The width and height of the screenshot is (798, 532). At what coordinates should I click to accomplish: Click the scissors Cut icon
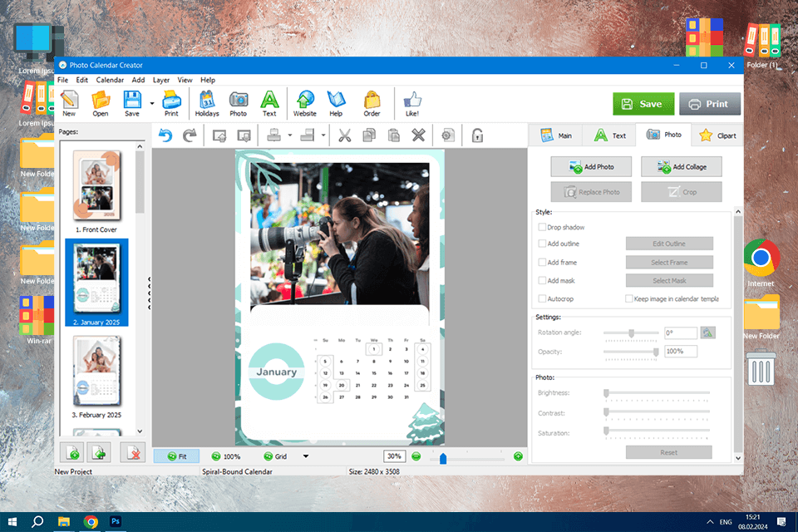(344, 135)
